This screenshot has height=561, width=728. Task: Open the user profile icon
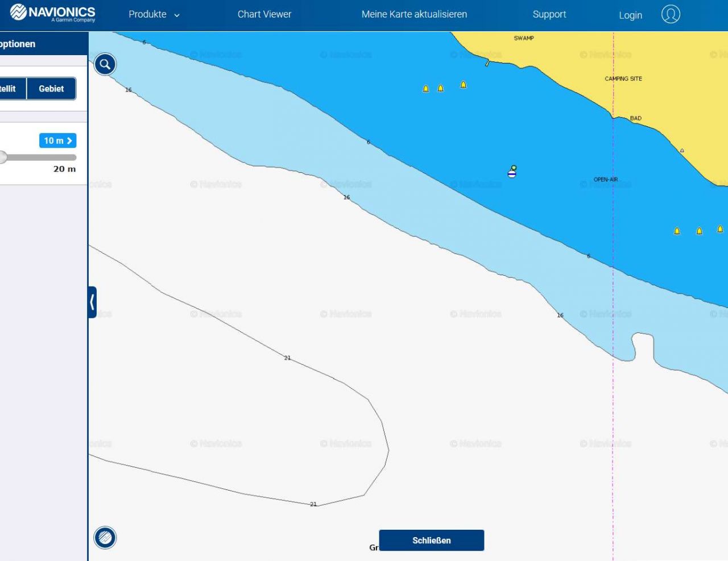pos(671,14)
